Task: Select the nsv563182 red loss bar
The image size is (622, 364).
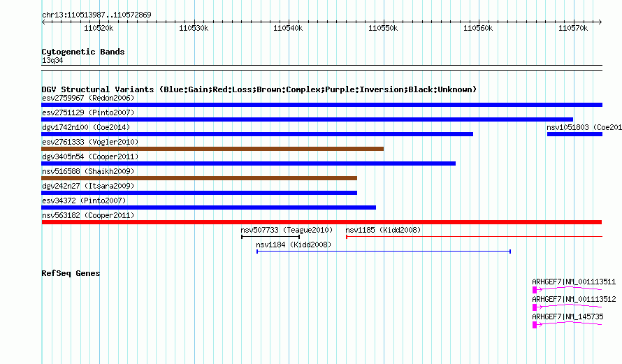Action: tap(321, 222)
